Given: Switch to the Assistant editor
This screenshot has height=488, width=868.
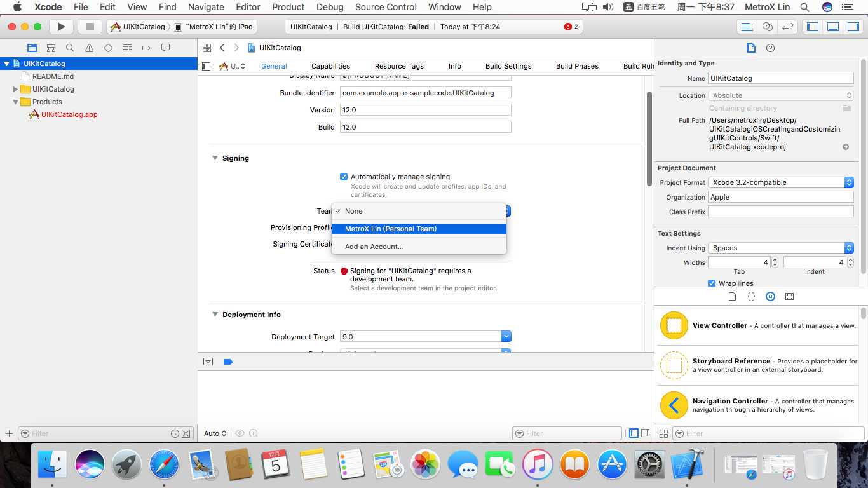Looking at the screenshot, I should click(x=768, y=27).
